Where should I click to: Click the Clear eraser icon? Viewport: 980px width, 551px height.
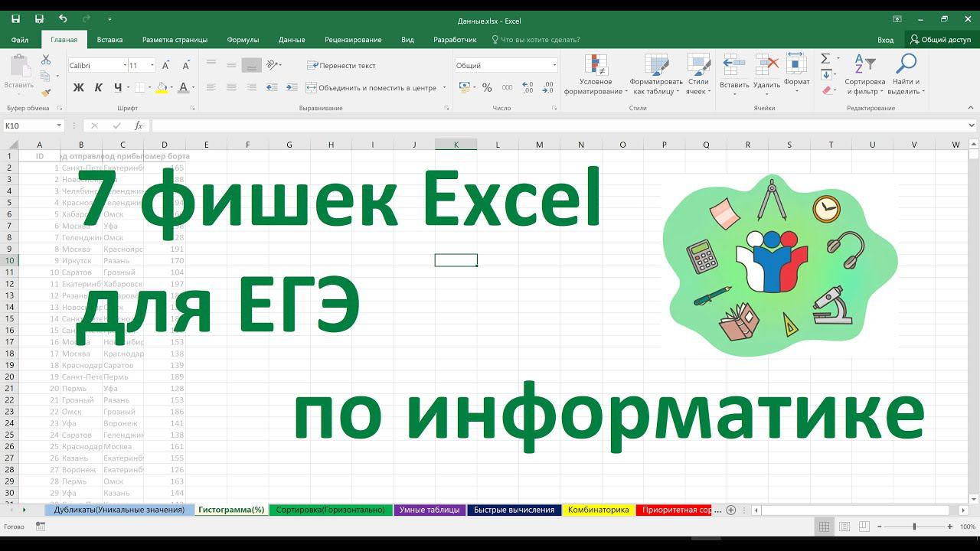[x=826, y=90]
